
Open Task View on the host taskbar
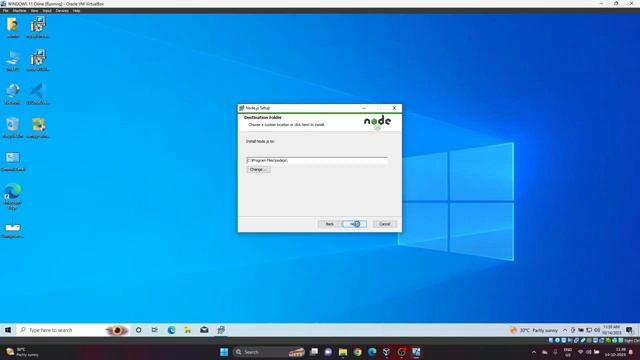coord(314,352)
